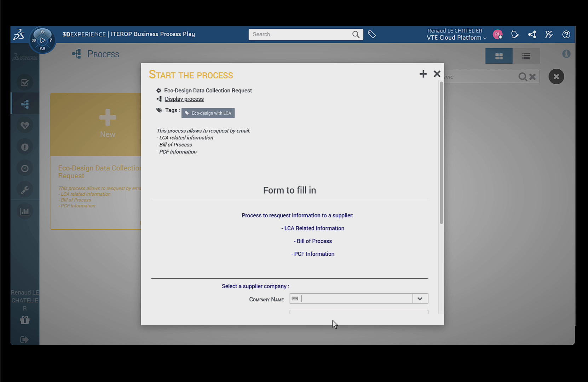588x382 pixels.
Task: Click the logout icon in sidebar
Action: (x=24, y=340)
